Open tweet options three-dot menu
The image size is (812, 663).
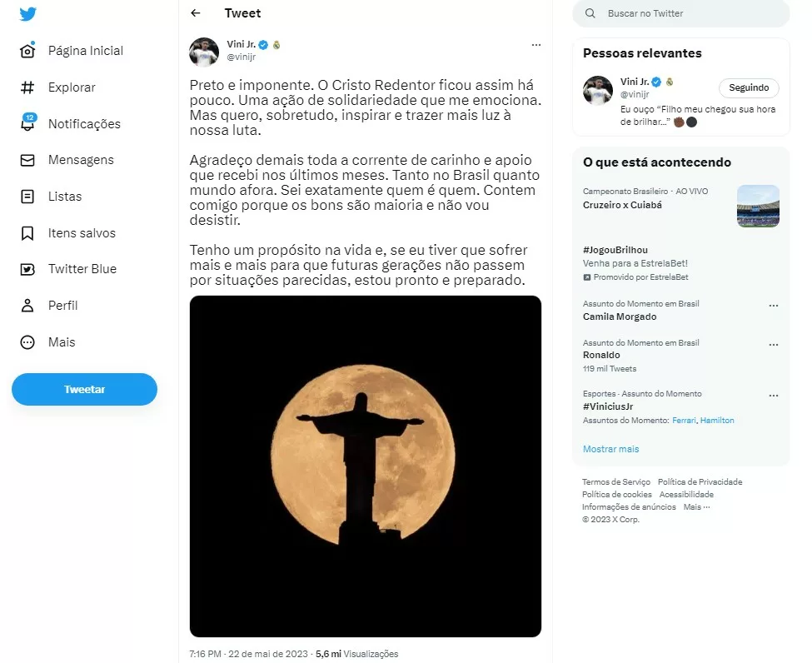[536, 45]
